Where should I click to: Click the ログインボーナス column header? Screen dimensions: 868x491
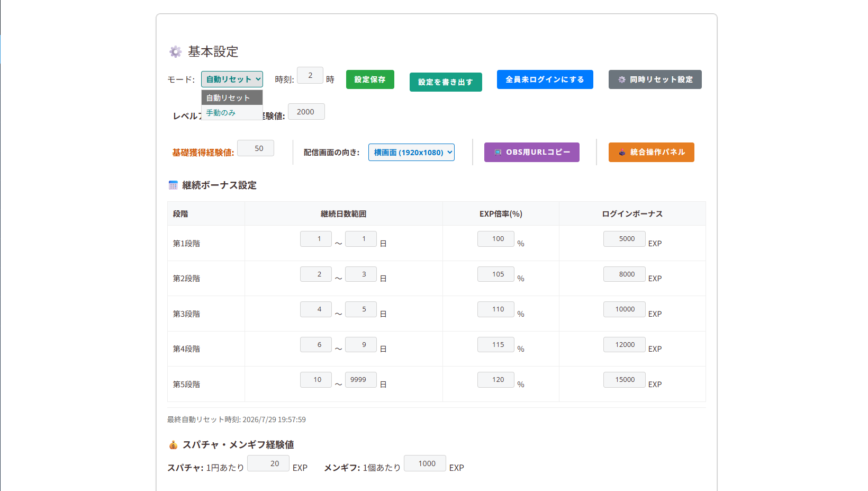point(632,214)
